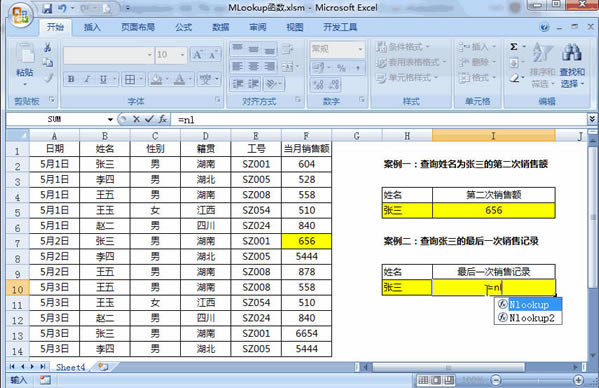Confirm formula with the checkmark icon
The width and height of the screenshot is (599, 388).
149,119
